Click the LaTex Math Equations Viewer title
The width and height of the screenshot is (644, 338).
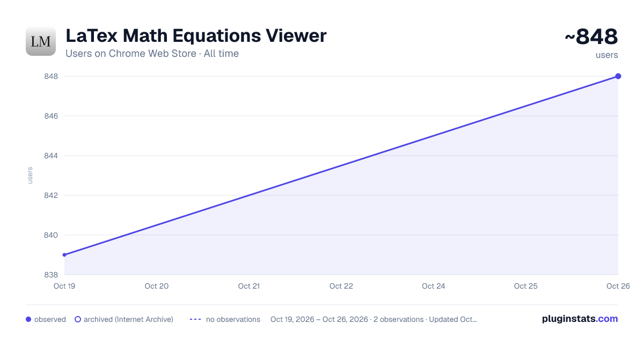pos(196,35)
